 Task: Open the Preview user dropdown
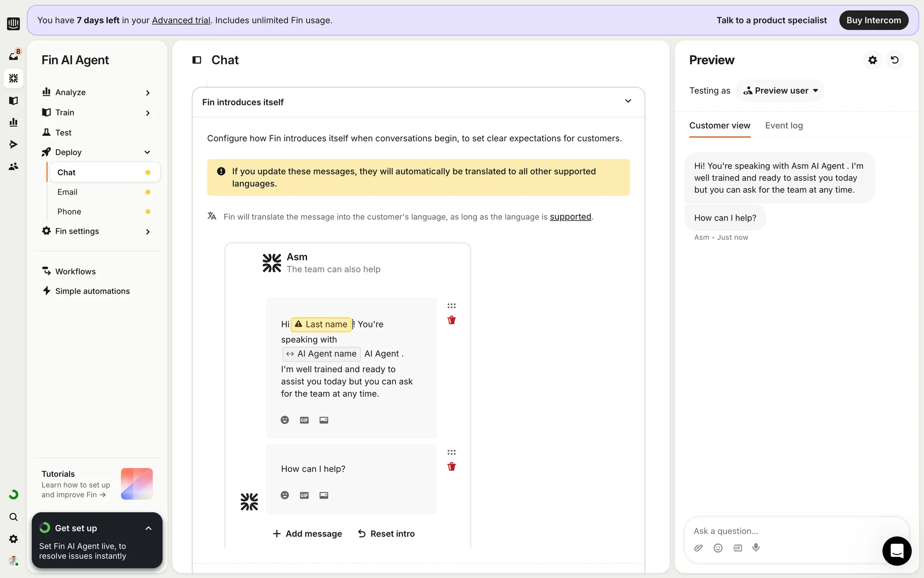[x=780, y=91]
